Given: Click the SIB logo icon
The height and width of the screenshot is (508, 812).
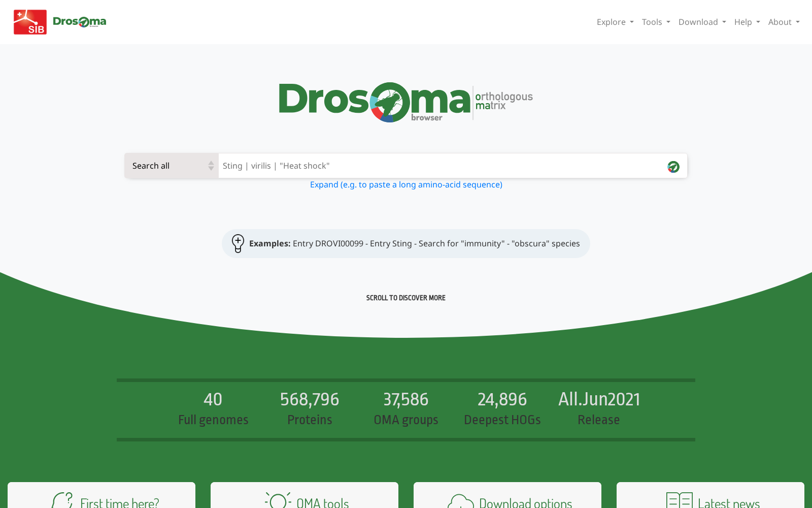Looking at the screenshot, I should (x=30, y=22).
